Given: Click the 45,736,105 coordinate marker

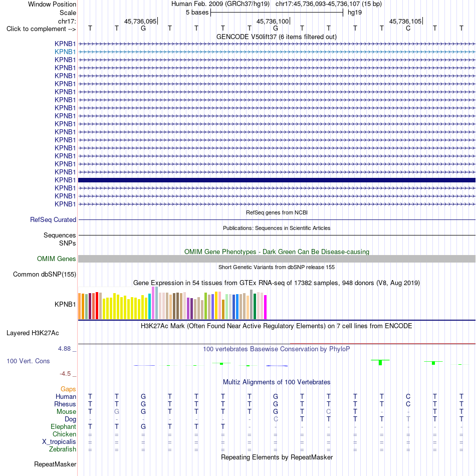Looking at the screenshot, I should tap(405, 21).
